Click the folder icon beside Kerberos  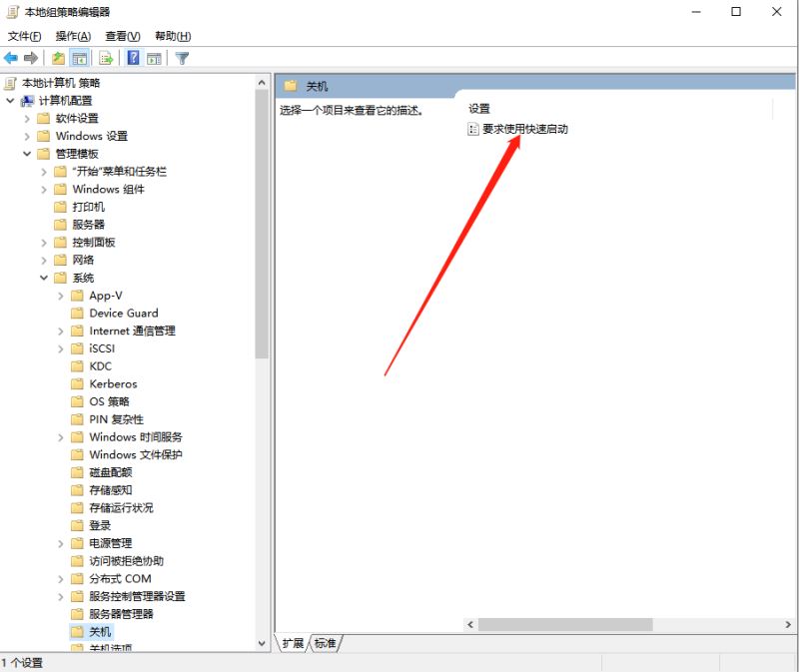pyautogui.click(x=78, y=384)
